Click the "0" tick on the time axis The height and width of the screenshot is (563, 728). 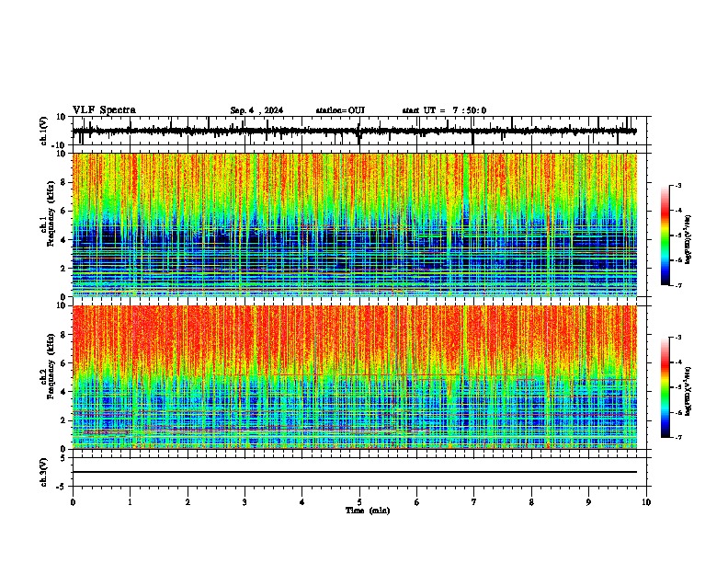73,502
